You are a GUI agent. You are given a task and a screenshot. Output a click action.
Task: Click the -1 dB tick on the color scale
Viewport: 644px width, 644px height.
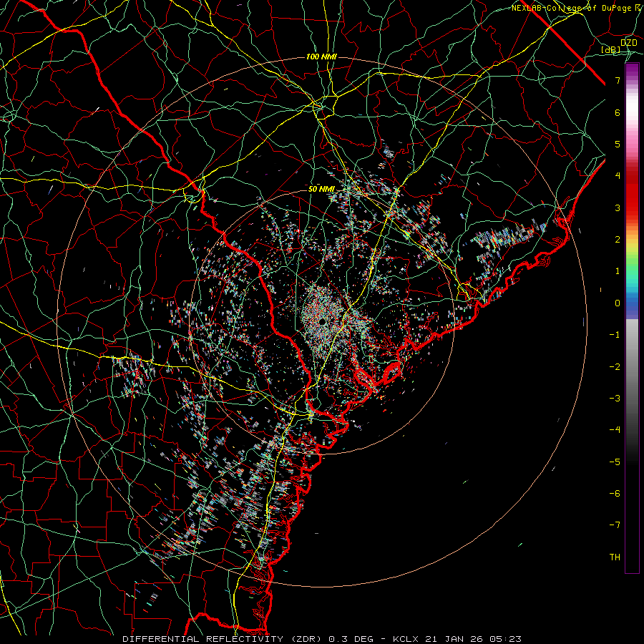[615, 335]
